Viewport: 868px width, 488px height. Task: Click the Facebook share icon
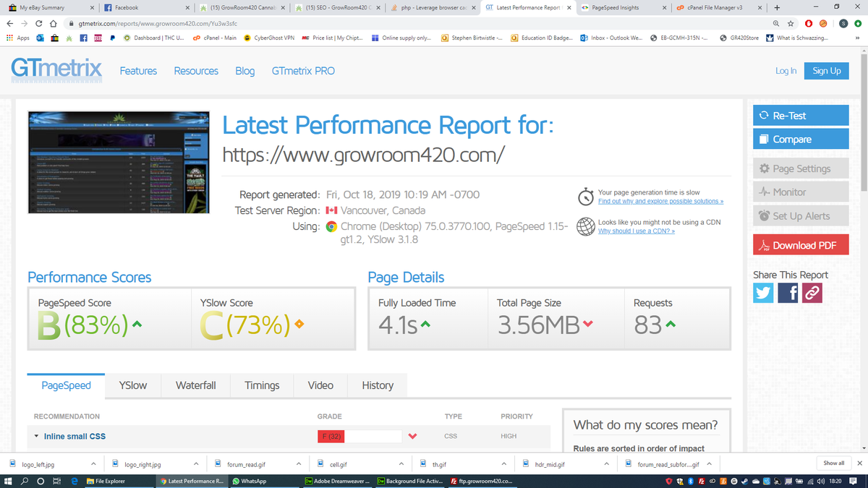point(788,292)
